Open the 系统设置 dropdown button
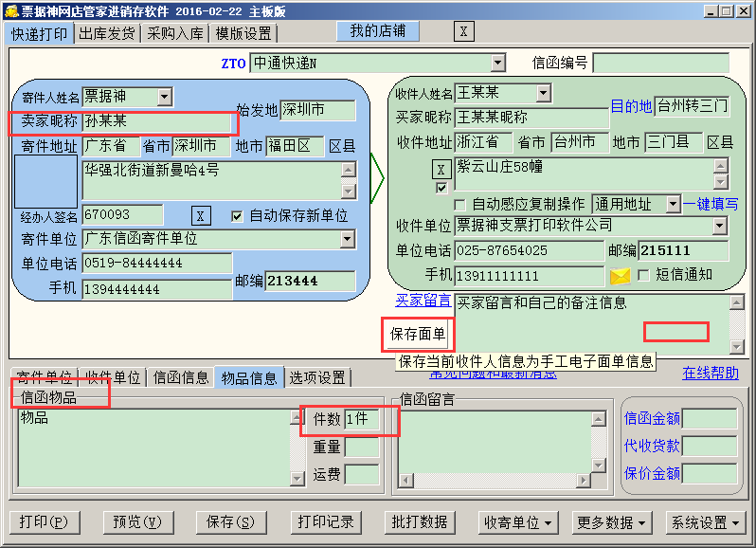This screenshot has height=548, width=756. pyautogui.click(x=706, y=522)
